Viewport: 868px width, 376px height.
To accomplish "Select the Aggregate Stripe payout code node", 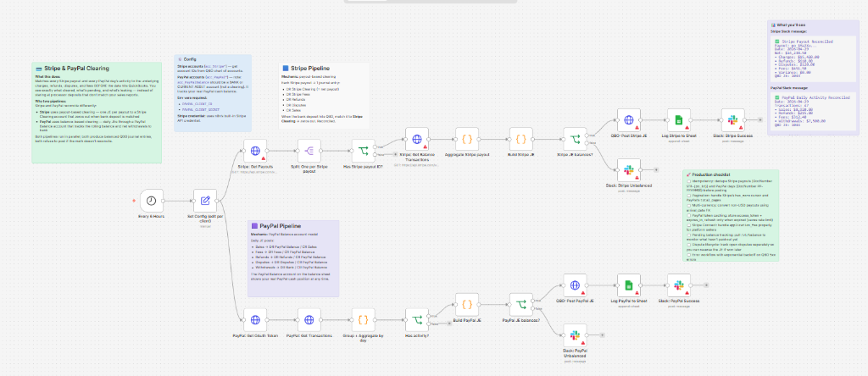I will click(467, 140).
